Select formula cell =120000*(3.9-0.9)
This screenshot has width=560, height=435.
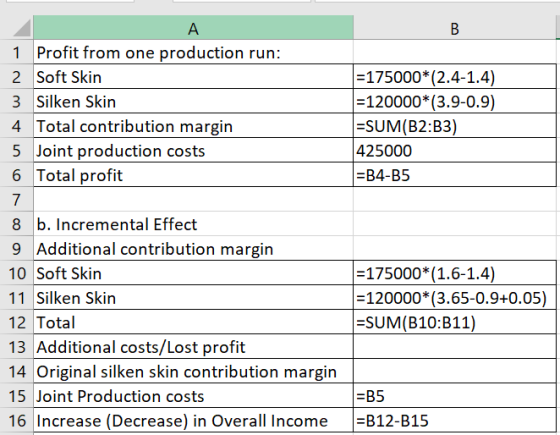[x=455, y=101]
